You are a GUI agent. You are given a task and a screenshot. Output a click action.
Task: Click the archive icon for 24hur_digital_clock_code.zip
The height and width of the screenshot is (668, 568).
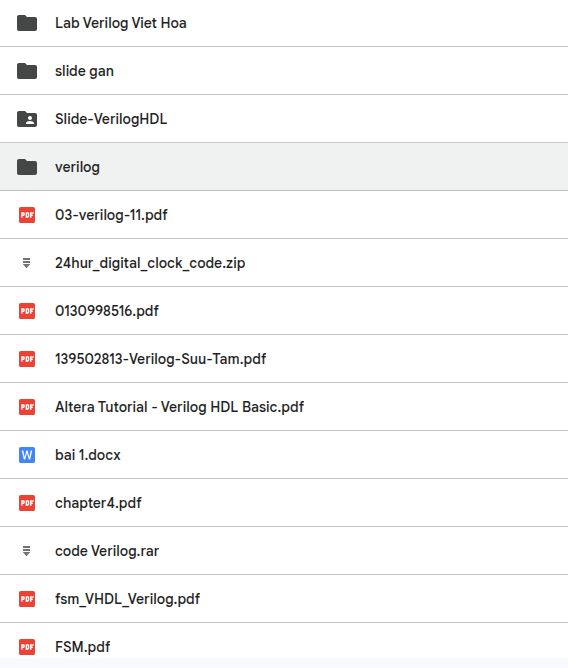(x=26, y=263)
